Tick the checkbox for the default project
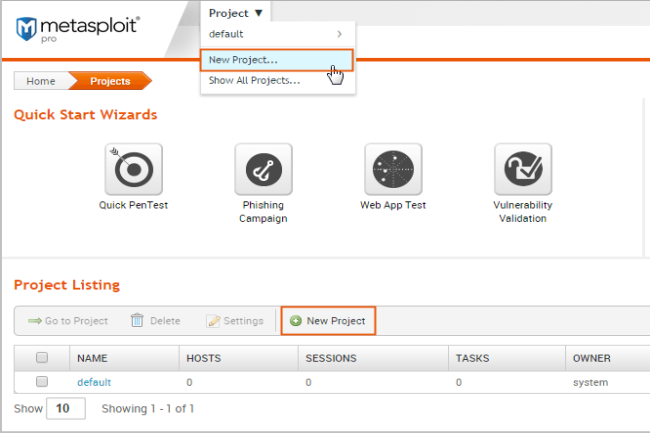This screenshot has width=650, height=433. point(42,382)
